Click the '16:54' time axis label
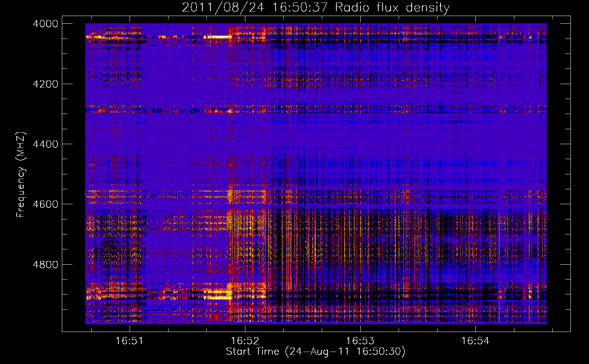 coord(475,341)
